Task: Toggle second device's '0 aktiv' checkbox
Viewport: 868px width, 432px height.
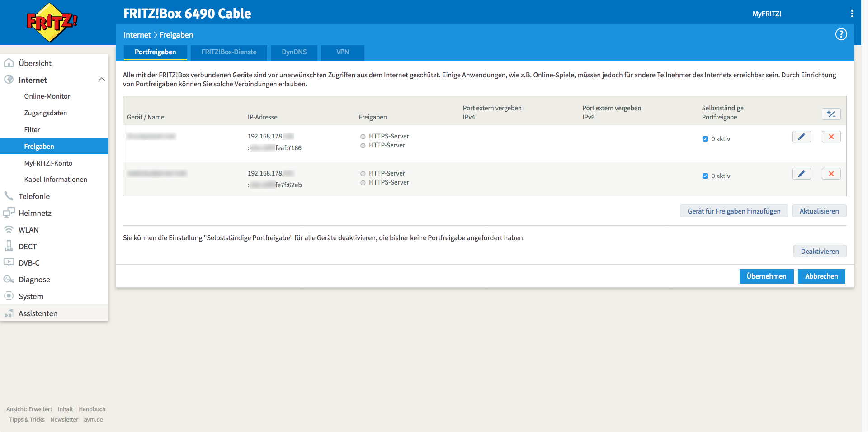Action: [705, 176]
